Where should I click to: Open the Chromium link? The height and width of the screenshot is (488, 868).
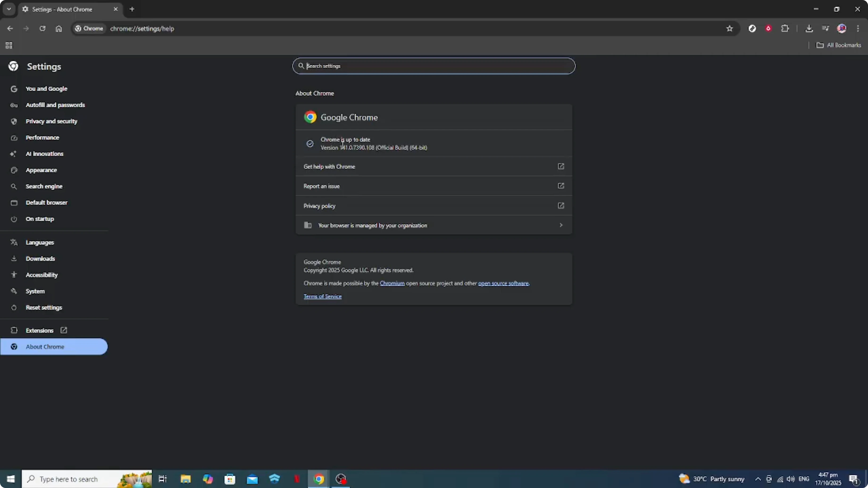pos(392,283)
